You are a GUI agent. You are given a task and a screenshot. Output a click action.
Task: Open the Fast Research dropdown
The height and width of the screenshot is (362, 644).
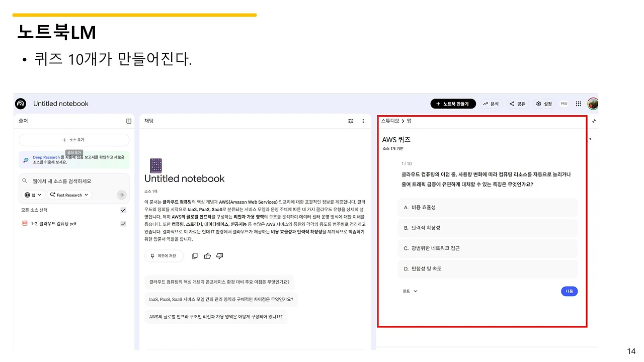69,195
